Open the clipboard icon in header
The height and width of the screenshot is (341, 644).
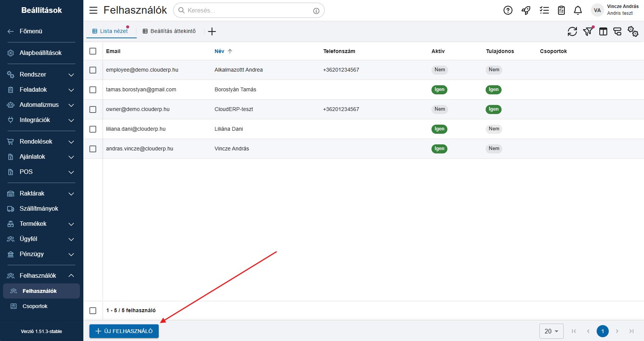pos(561,10)
